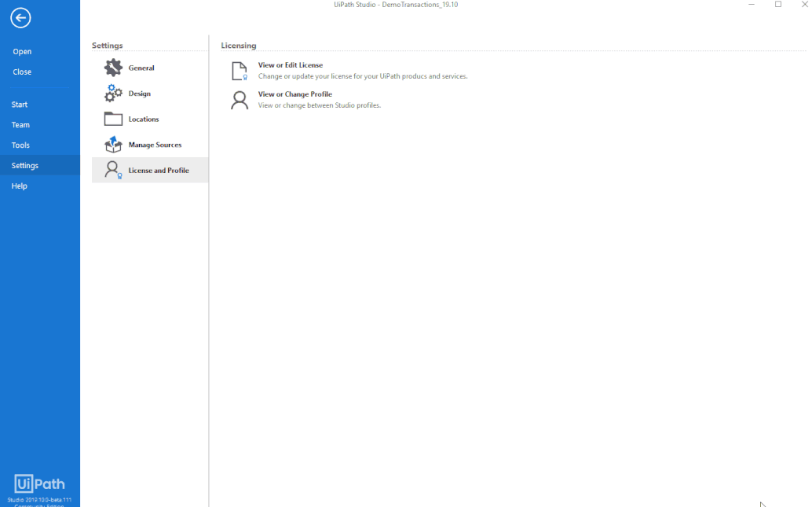This screenshot has width=812, height=507.
Task: Navigate to the Tools section
Action: 19,145
